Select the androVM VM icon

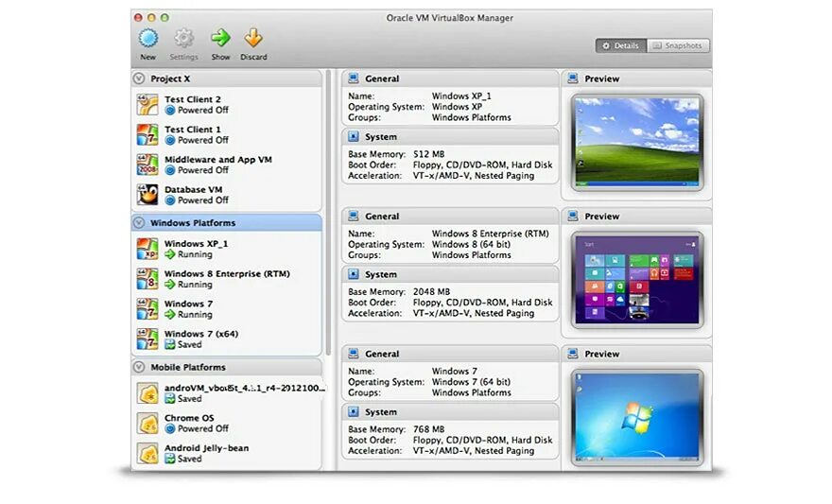point(147,393)
